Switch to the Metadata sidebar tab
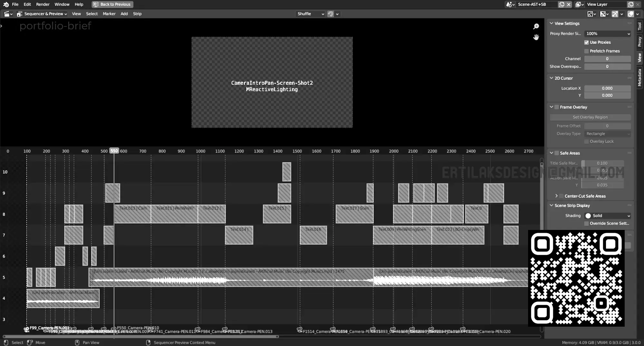This screenshot has height=346, width=644. point(640,77)
